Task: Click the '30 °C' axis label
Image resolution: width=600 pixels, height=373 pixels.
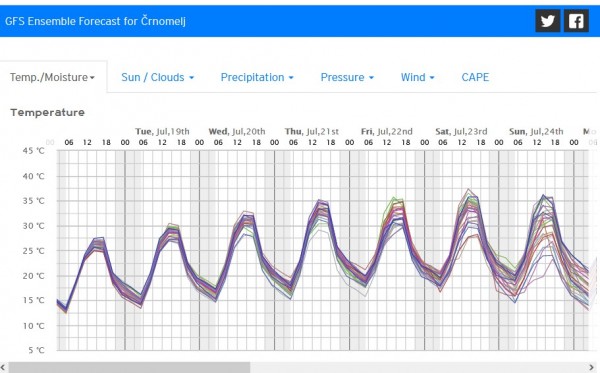Action: point(34,226)
